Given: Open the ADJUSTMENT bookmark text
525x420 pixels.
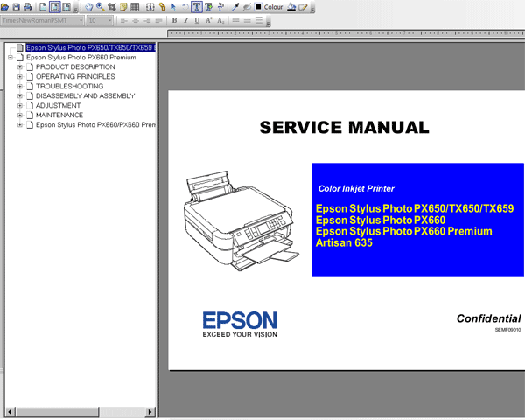Looking at the screenshot, I should (59, 106).
